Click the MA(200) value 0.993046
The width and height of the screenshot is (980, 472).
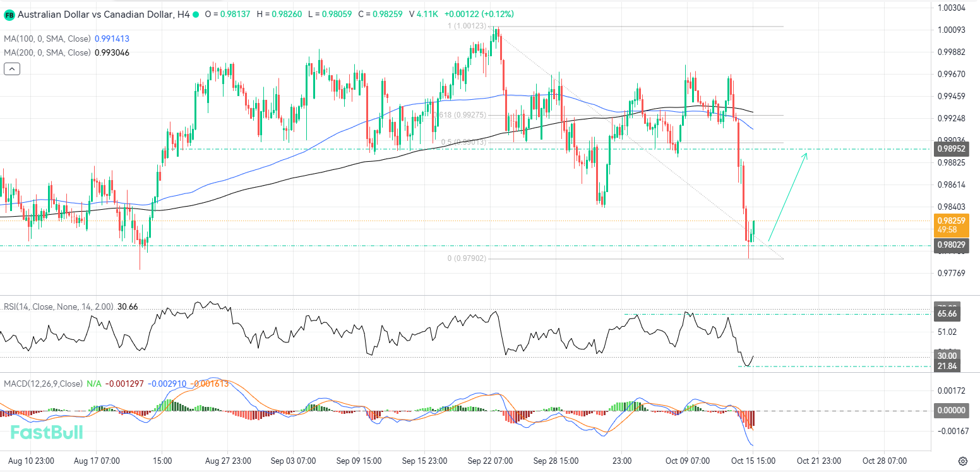[112, 52]
